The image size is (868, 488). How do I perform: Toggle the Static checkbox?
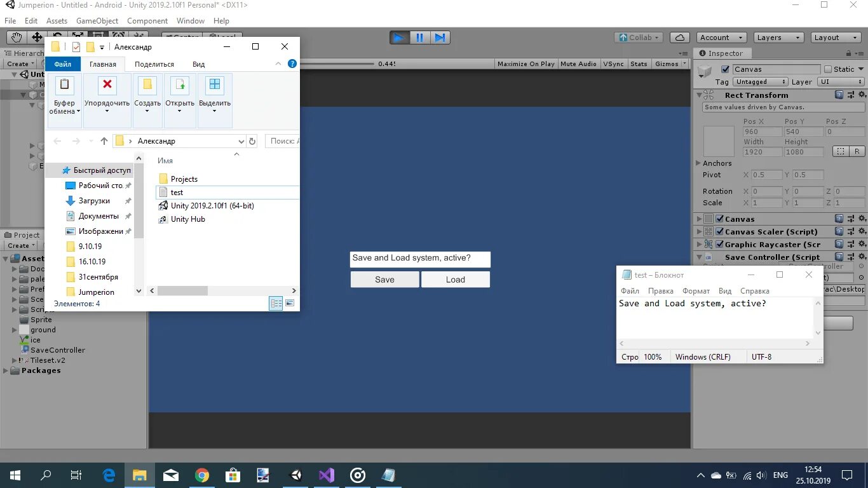(x=828, y=69)
